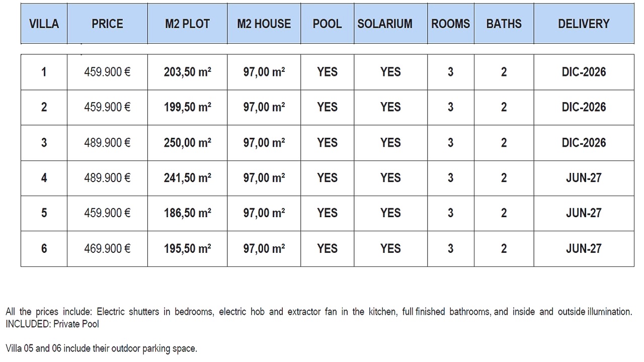
Task: Select the 241,50 m² plot size
Action: [x=187, y=178]
